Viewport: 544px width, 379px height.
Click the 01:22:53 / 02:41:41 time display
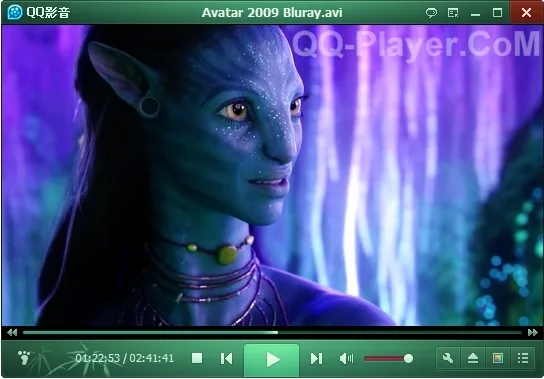125,358
